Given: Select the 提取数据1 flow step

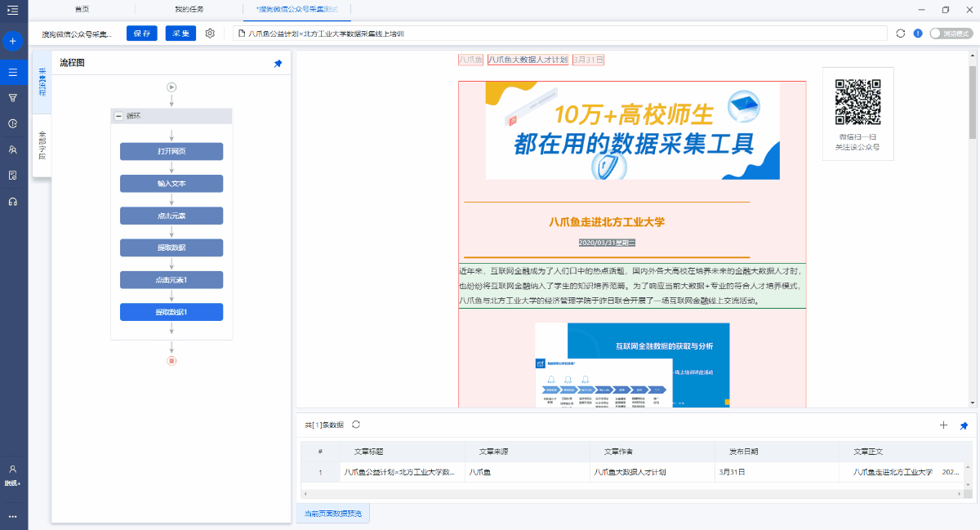Looking at the screenshot, I should 171,312.
